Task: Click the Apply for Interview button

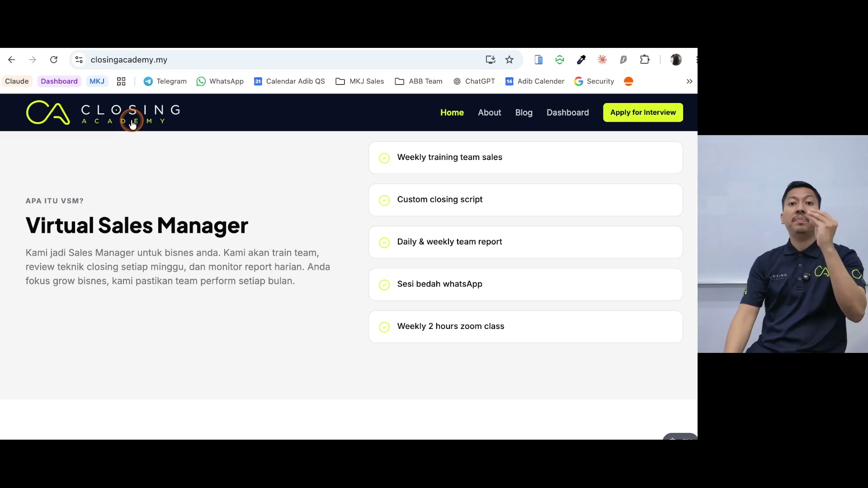Action: [643, 113]
